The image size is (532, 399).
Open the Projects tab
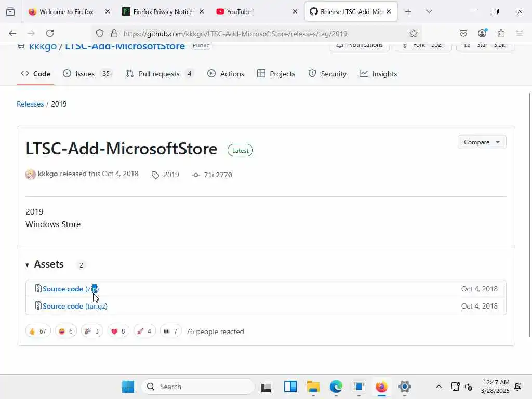click(x=276, y=74)
